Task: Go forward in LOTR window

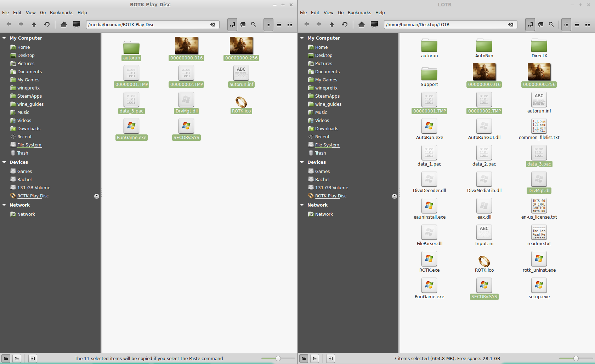Action: pyautogui.click(x=319, y=24)
